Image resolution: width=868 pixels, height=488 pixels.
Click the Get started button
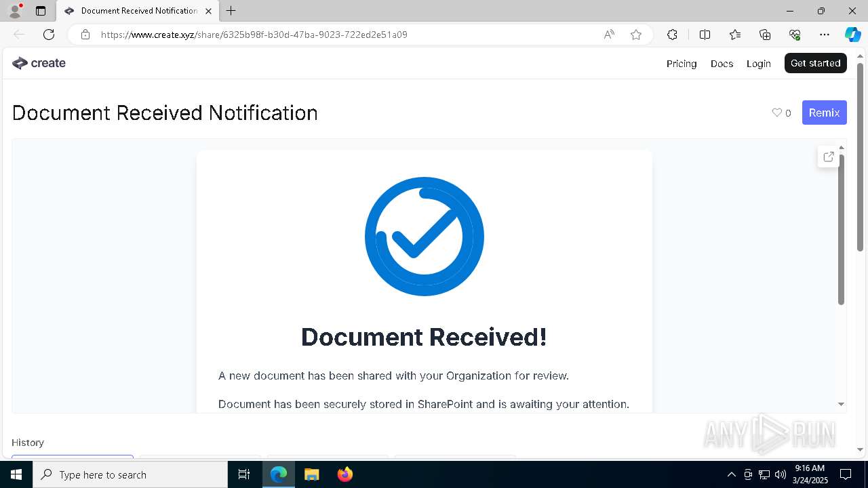click(x=815, y=63)
